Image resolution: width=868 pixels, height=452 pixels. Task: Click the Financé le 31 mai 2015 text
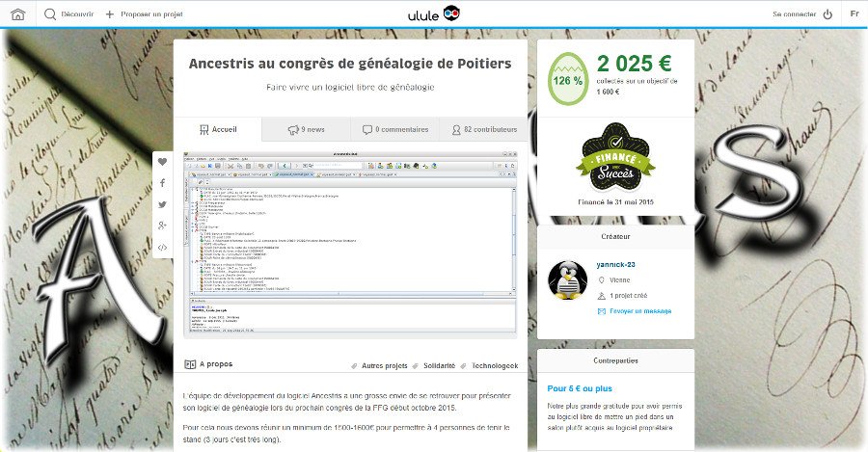pyautogui.click(x=615, y=202)
